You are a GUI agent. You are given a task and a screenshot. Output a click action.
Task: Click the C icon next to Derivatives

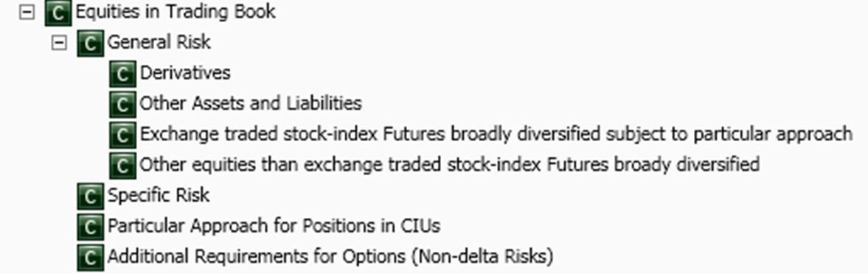click(x=123, y=74)
